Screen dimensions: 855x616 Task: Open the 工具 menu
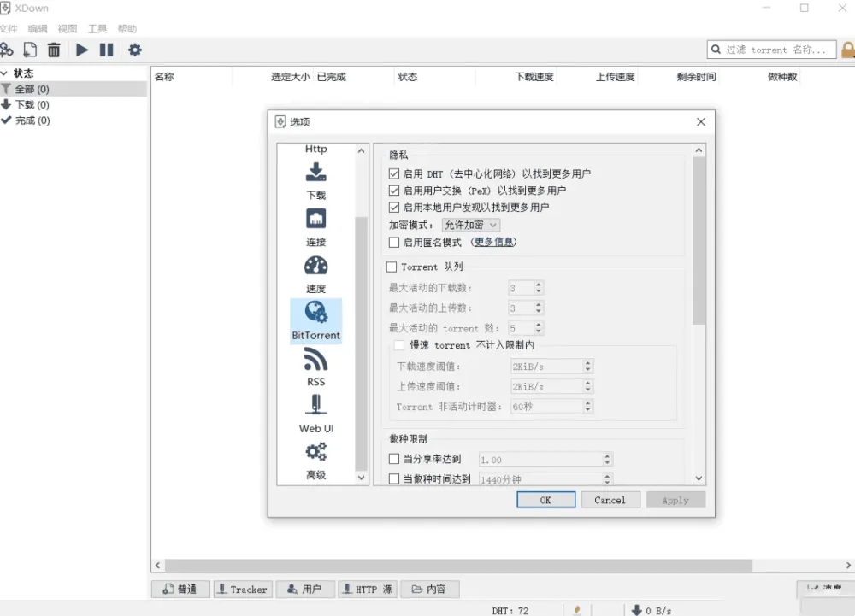click(x=97, y=28)
